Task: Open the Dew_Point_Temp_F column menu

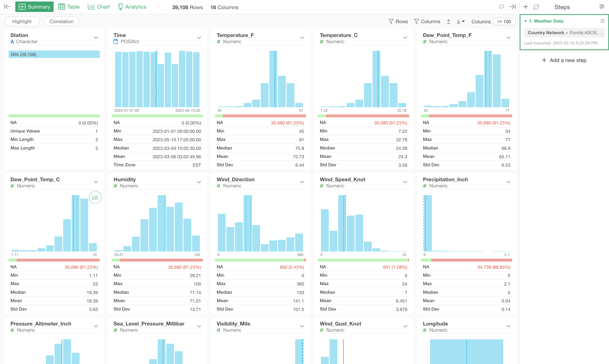Action: pyautogui.click(x=508, y=38)
